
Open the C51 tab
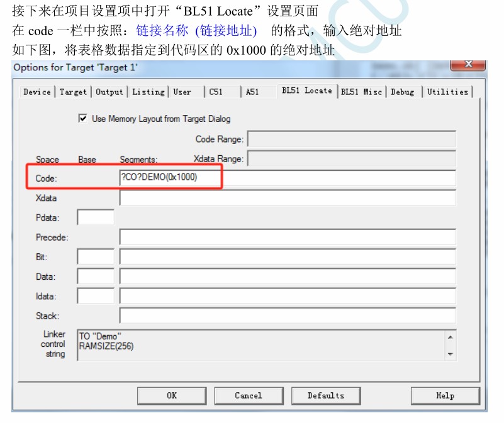(223, 92)
